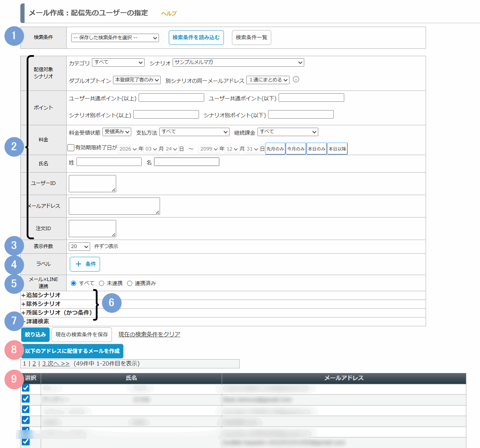Screen dimensions: 480x448
Task: Expand the 所属シナリオ（かつ条件） section
Action: pos(56,313)
